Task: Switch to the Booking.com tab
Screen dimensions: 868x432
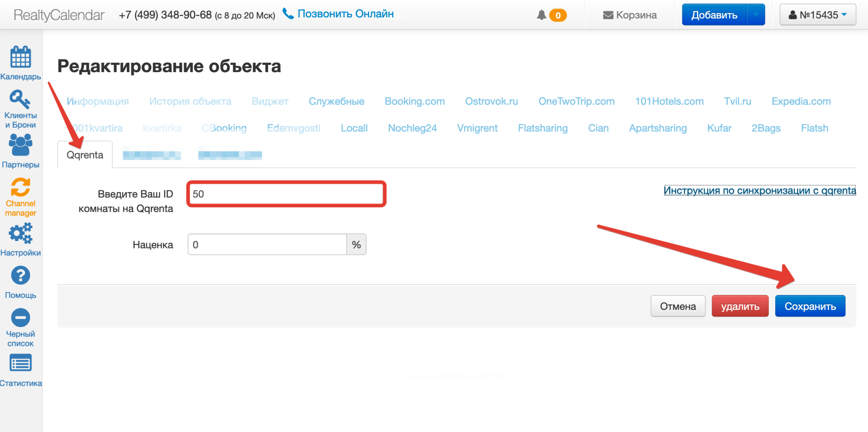Action: click(415, 101)
